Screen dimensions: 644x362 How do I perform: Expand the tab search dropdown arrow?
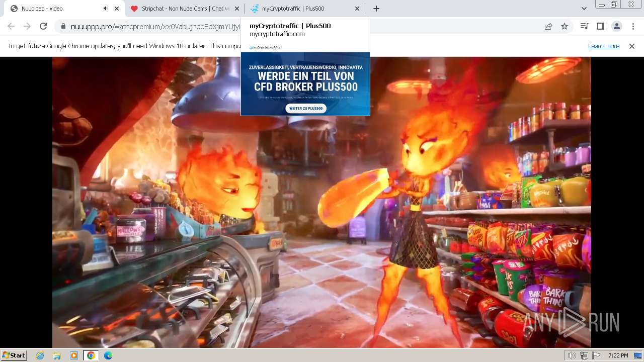pyautogui.click(x=584, y=9)
